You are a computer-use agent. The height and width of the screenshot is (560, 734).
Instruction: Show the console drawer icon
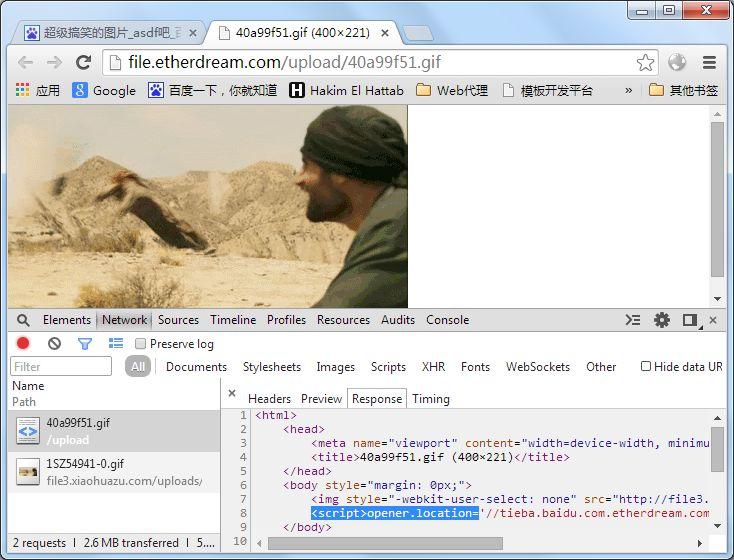click(633, 320)
